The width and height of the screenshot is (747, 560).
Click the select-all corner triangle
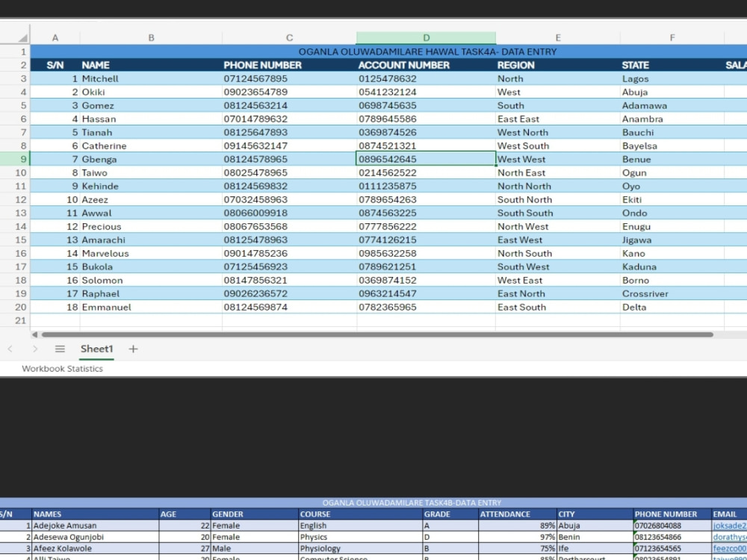pyautogui.click(x=22, y=38)
